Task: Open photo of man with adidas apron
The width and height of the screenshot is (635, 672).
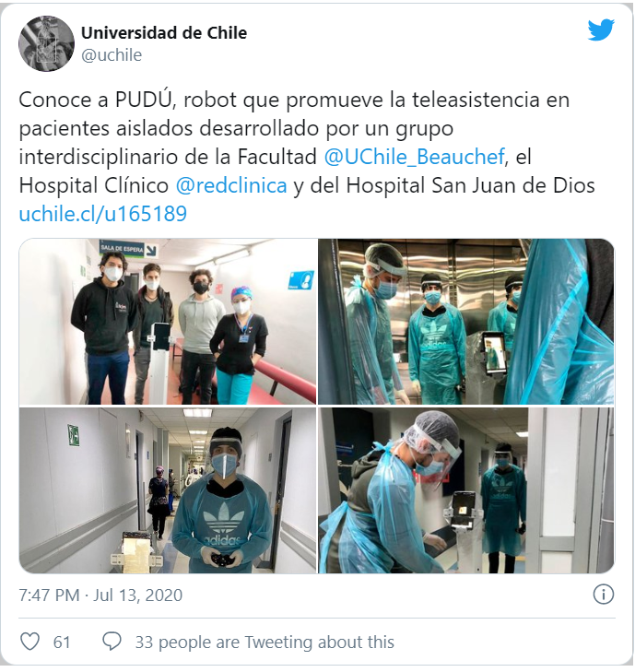Action: pos(168,490)
